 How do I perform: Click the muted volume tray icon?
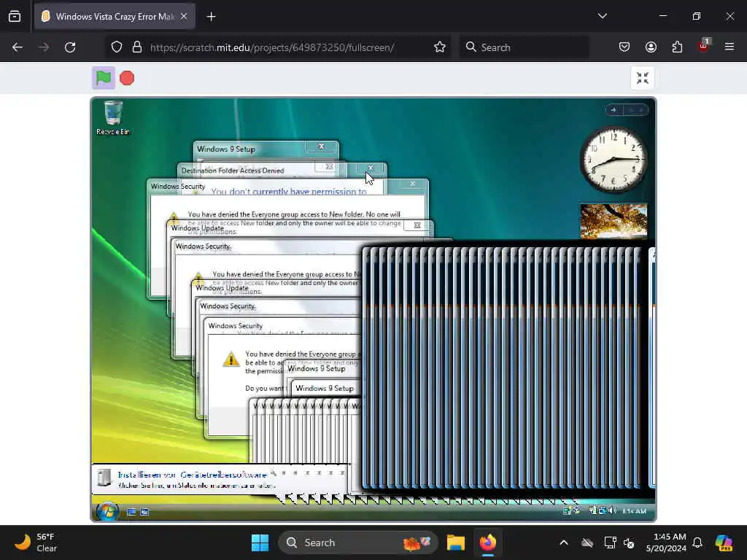coord(629,542)
